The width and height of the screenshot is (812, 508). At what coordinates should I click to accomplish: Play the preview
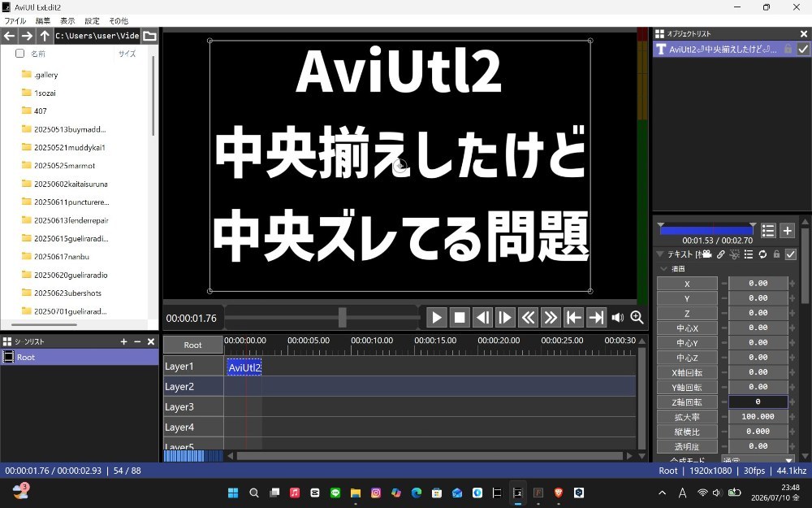[437, 317]
